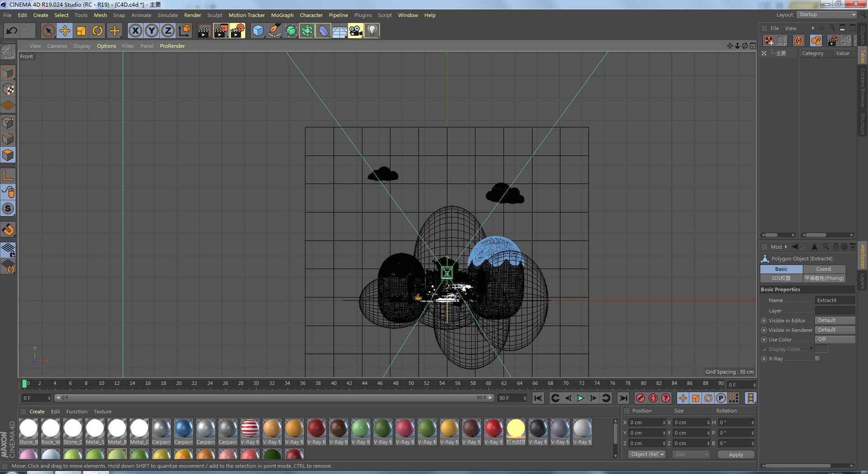Open Visible in Renderer dropdown
868x474 pixels.
835,330
